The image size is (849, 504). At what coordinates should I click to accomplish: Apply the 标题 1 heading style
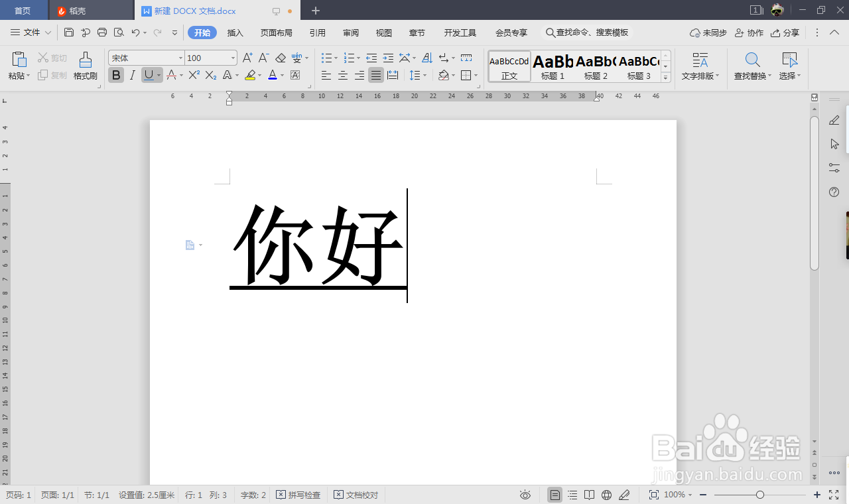(x=553, y=66)
